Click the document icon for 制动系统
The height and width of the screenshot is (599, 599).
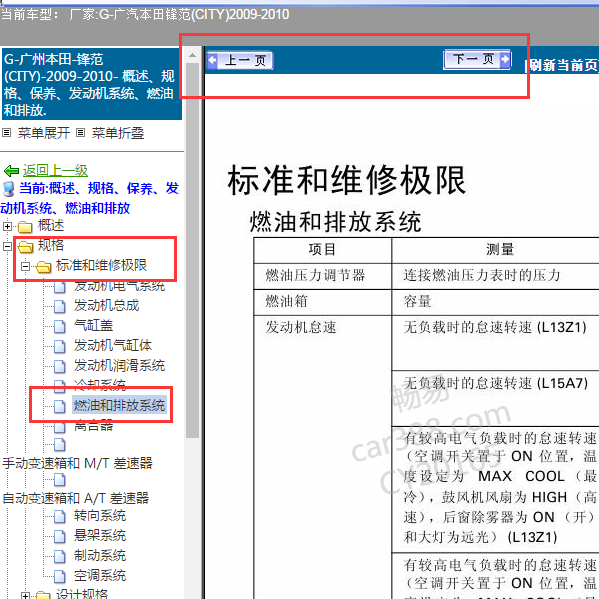click(59, 556)
